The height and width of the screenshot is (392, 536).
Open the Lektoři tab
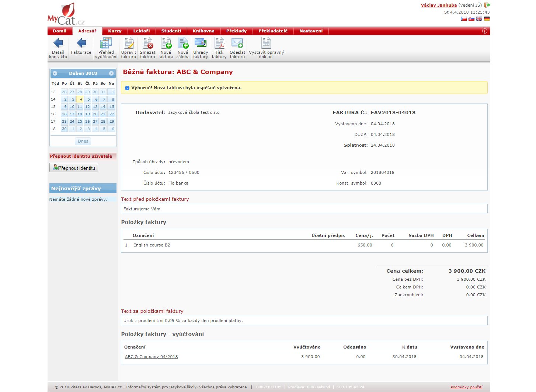142,31
